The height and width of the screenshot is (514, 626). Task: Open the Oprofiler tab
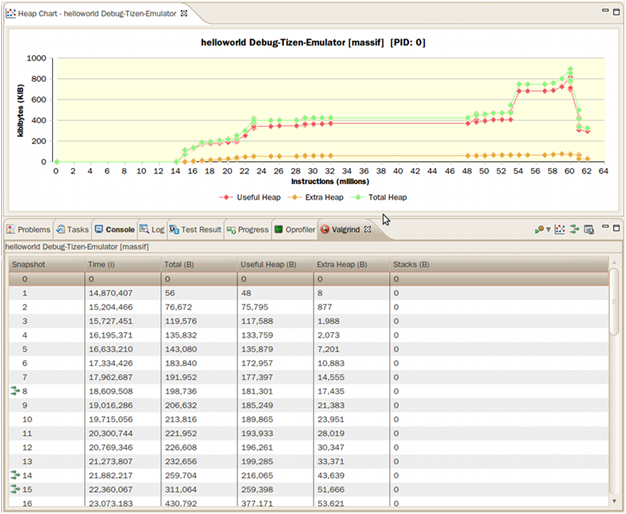click(296, 229)
